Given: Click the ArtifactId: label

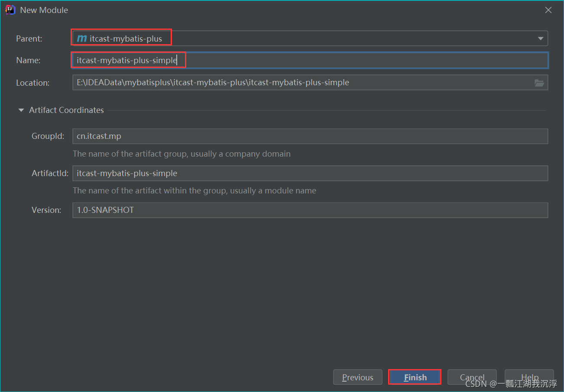Looking at the screenshot, I should (x=50, y=173).
